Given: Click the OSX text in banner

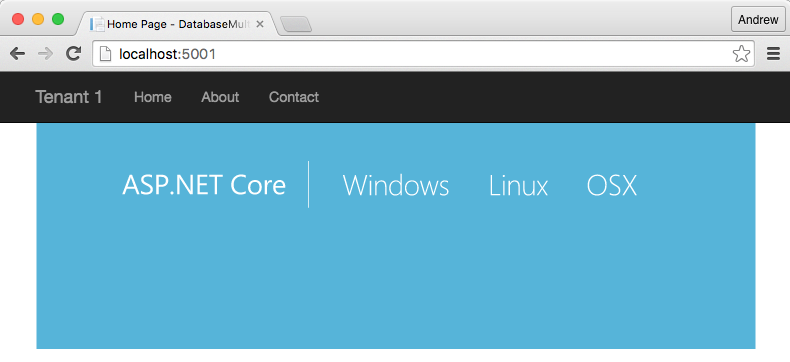Looking at the screenshot, I should [612, 185].
